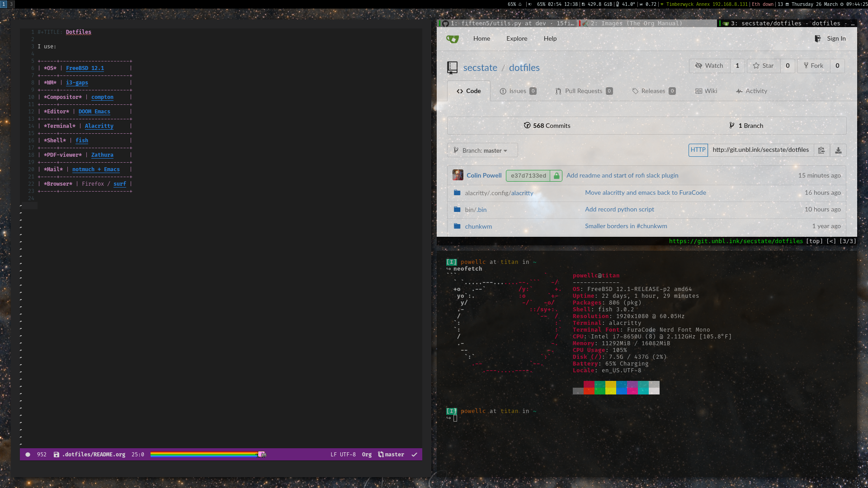Expand the Branch: master dropdown
Screen dimensions: 868x488
482,150
